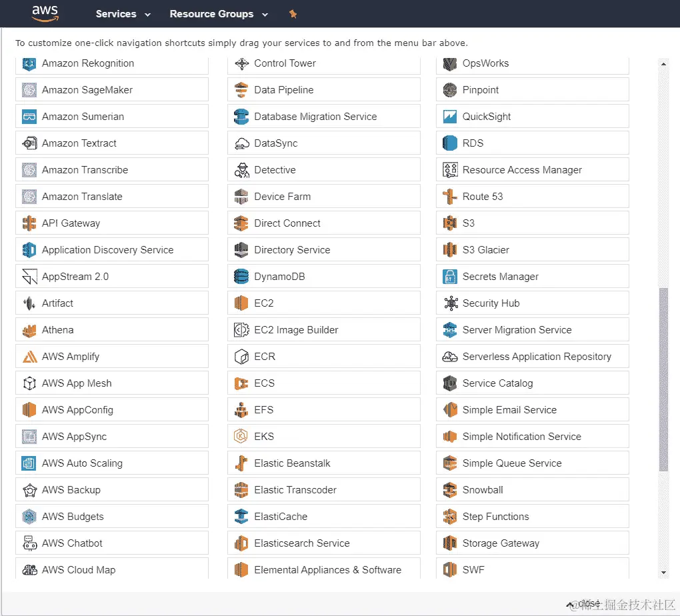Open Elasticsearch Service
Screen dimensions: 680x616
324,543
